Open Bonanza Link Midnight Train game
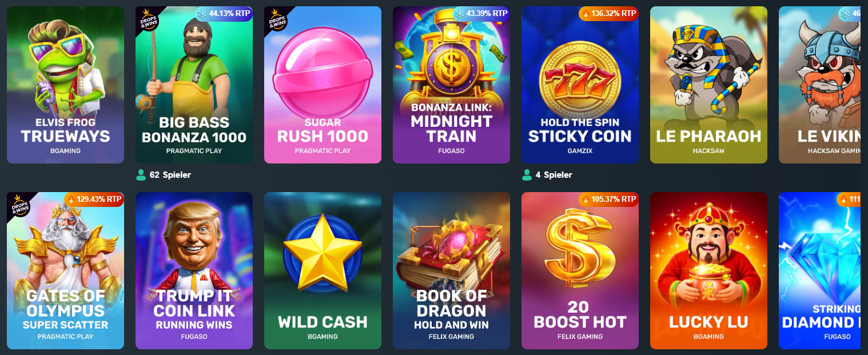 coord(451,85)
